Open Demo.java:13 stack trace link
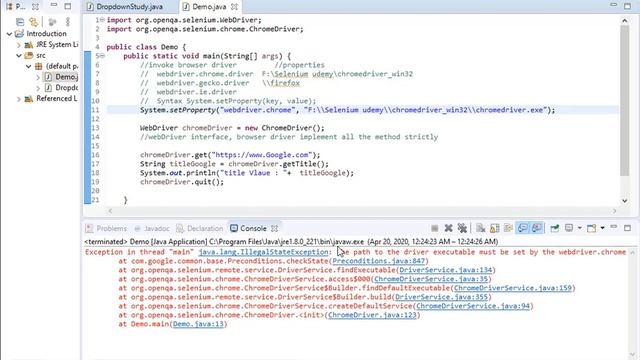 coord(198,324)
